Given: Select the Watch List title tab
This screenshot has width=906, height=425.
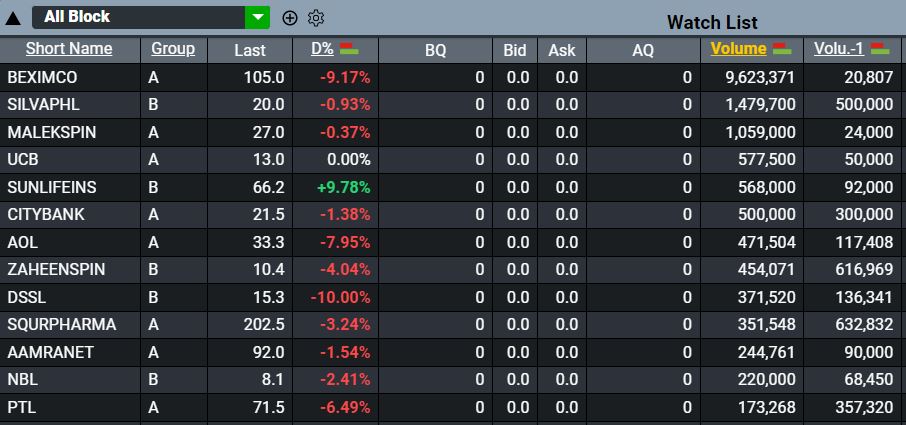Looking at the screenshot, I should (712, 22).
